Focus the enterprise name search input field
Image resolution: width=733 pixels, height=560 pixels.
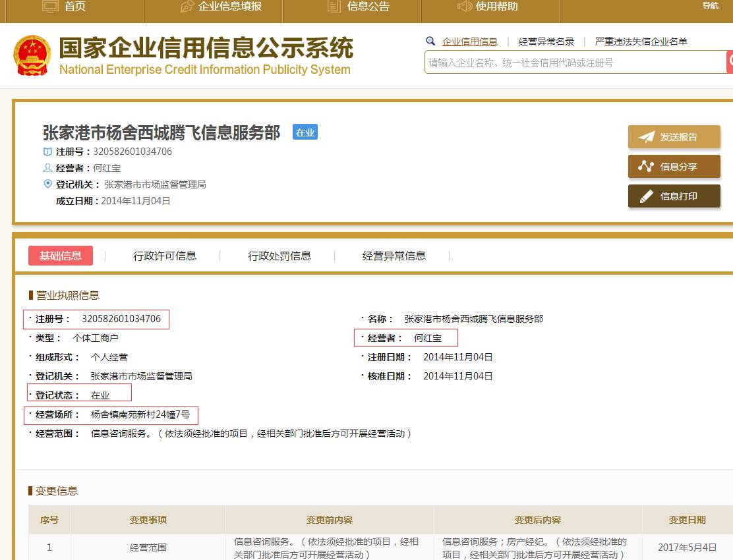coord(573,63)
